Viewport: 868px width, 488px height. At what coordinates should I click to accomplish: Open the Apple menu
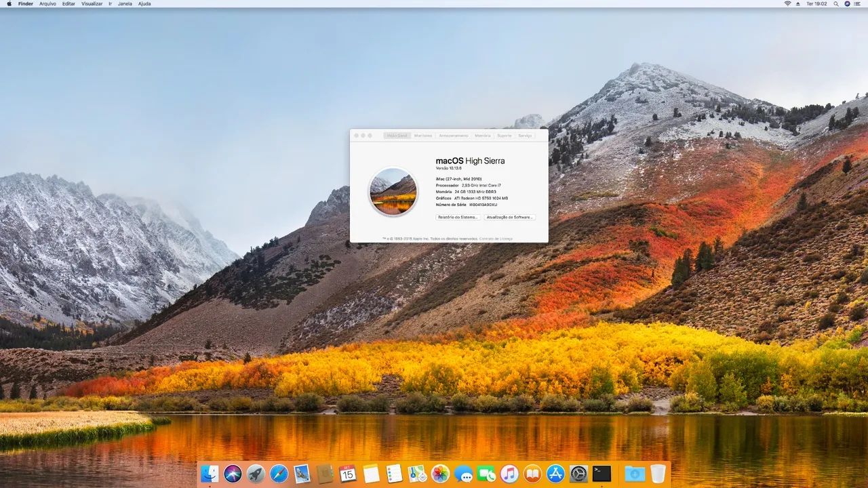coord(8,3)
